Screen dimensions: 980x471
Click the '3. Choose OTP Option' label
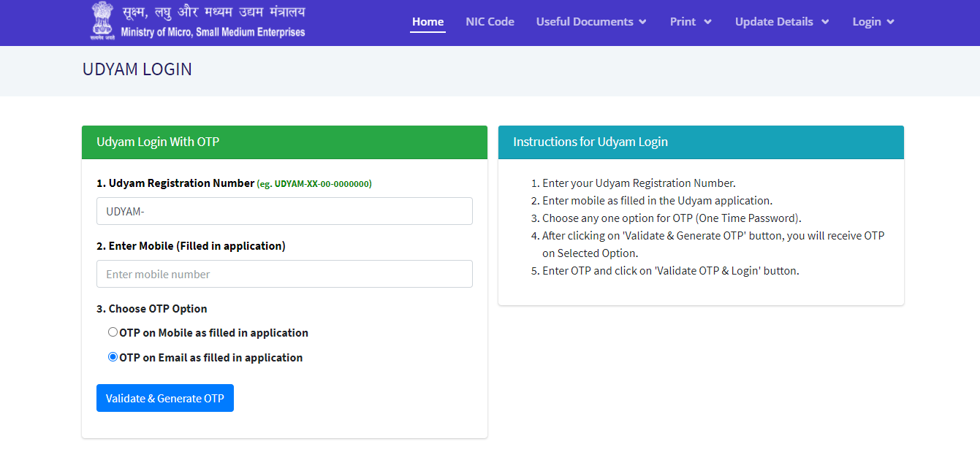click(152, 309)
